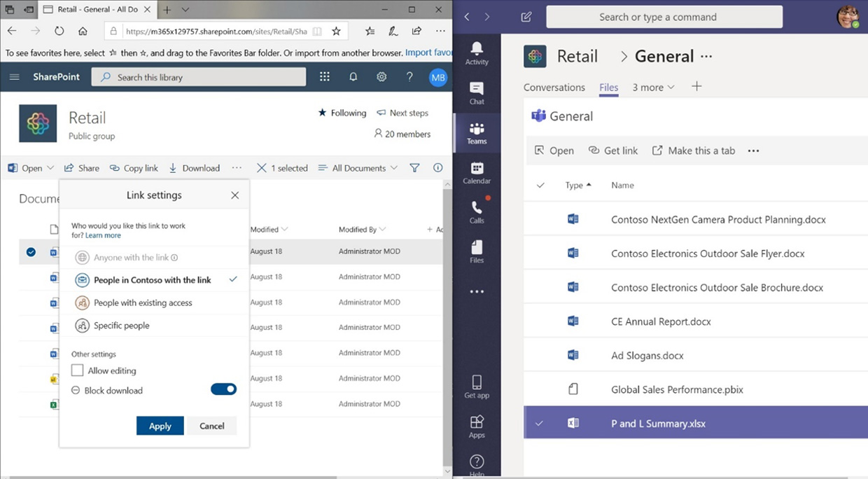Open Calls in Teams sidebar
The width and height of the screenshot is (868, 479).
pyautogui.click(x=477, y=211)
